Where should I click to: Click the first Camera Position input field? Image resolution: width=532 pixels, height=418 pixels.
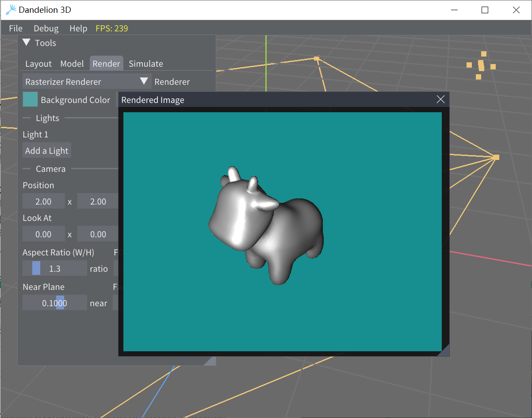[x=43, y=201]
